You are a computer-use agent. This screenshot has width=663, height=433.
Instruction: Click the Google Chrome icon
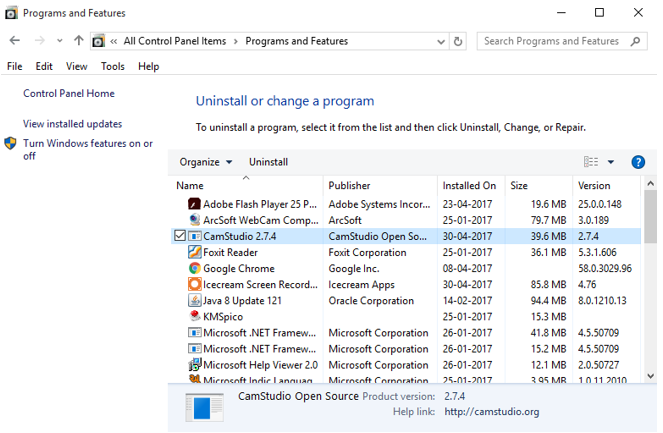pyautogui.click(x=194, y=269)
